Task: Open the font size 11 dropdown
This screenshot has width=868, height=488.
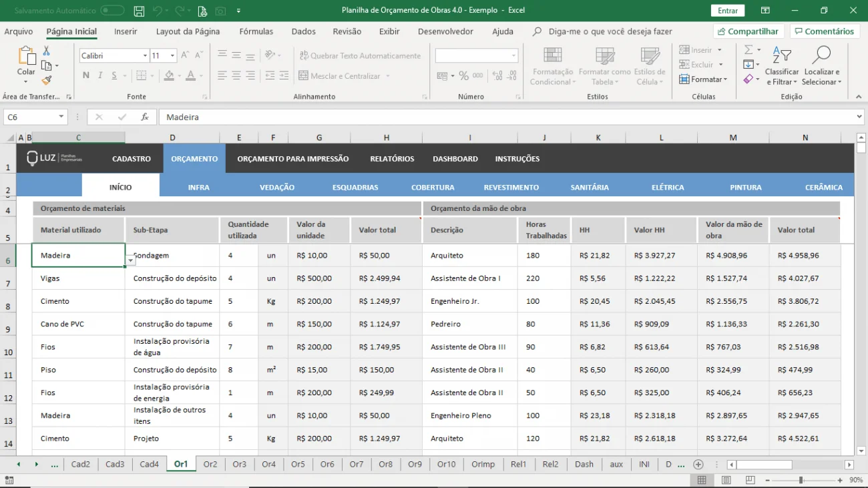Action: tap(173, 56)
